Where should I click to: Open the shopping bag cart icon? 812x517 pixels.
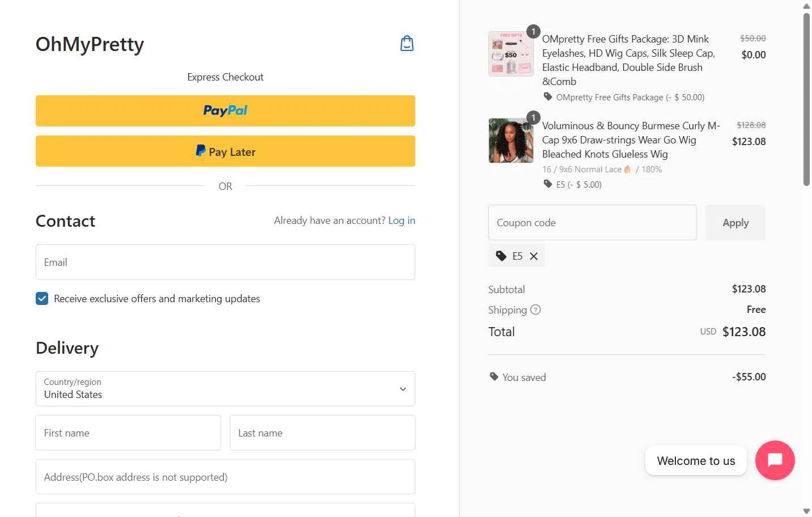pyautogui.click(x=407, y=44)
